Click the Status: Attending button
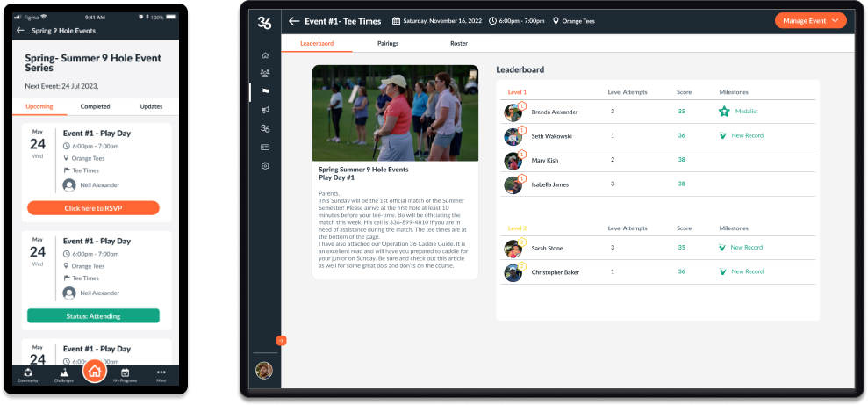This screenshot has height=405, width=868. tap(93, 315)
